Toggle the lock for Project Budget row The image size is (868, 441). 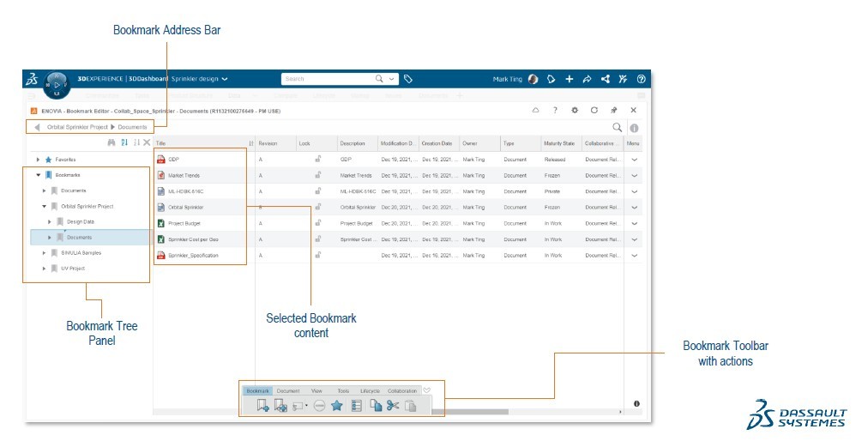pos(317,223)
